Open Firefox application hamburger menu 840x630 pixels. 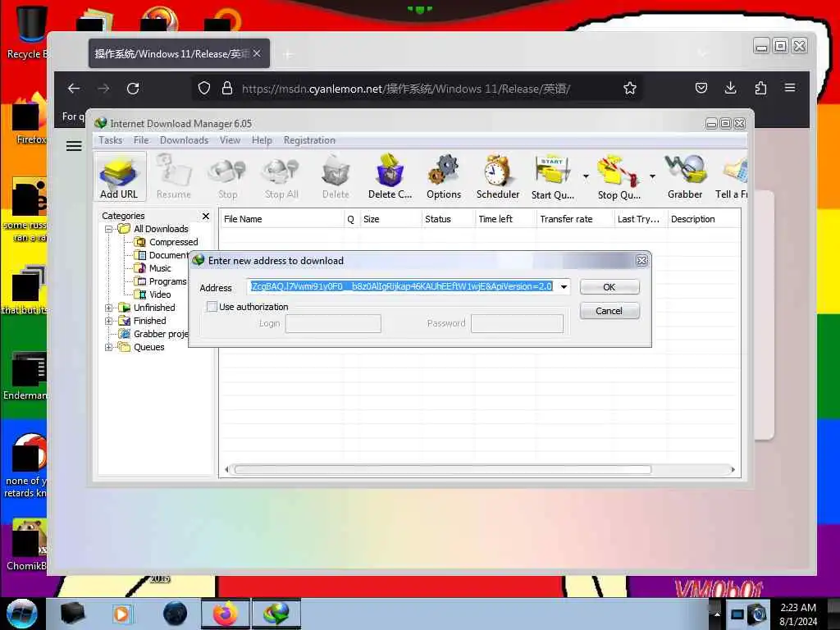[x=790, y=89]
